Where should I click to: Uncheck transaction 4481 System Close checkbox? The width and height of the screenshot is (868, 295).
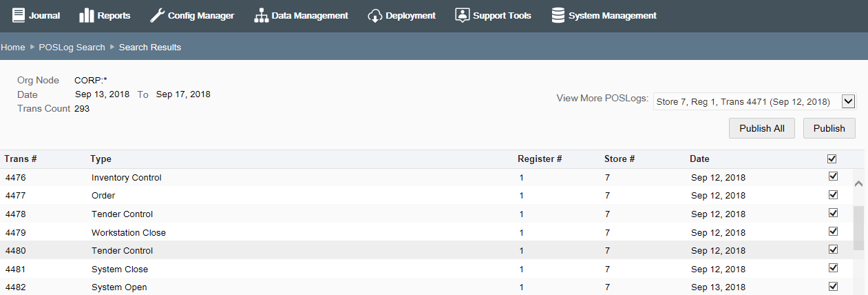pyautogui.click(x=834, y=267)
